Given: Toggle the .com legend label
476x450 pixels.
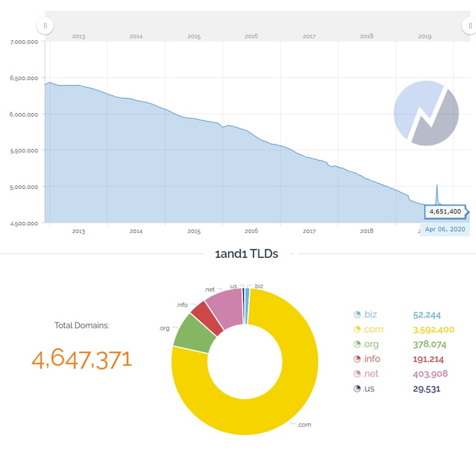Looking at the screenshot, I should 372,330.
